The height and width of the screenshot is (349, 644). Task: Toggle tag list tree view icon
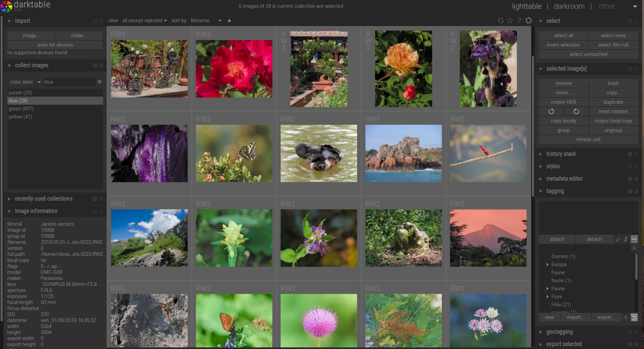coord(634,317)
